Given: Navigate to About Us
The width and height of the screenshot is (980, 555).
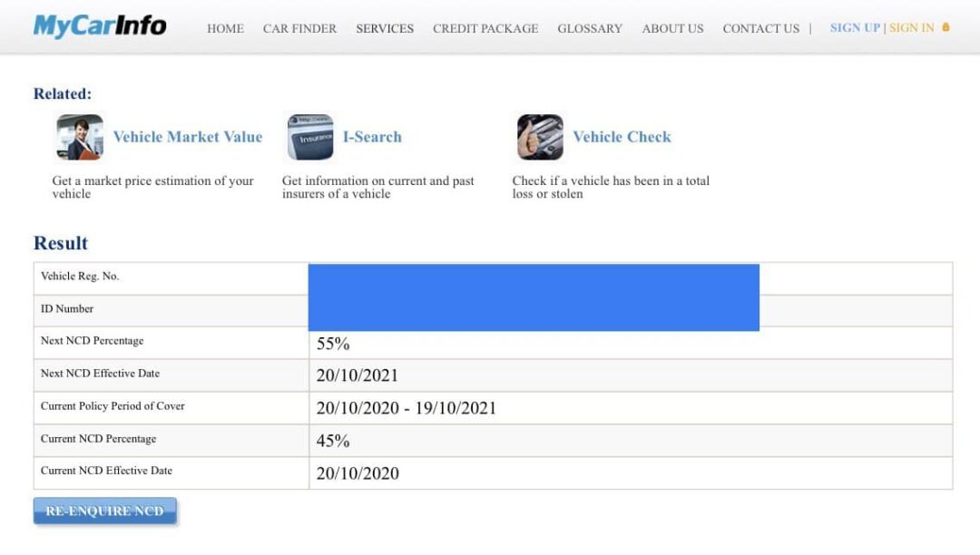Looking at the screenshot, I should [x=672, y=29].
